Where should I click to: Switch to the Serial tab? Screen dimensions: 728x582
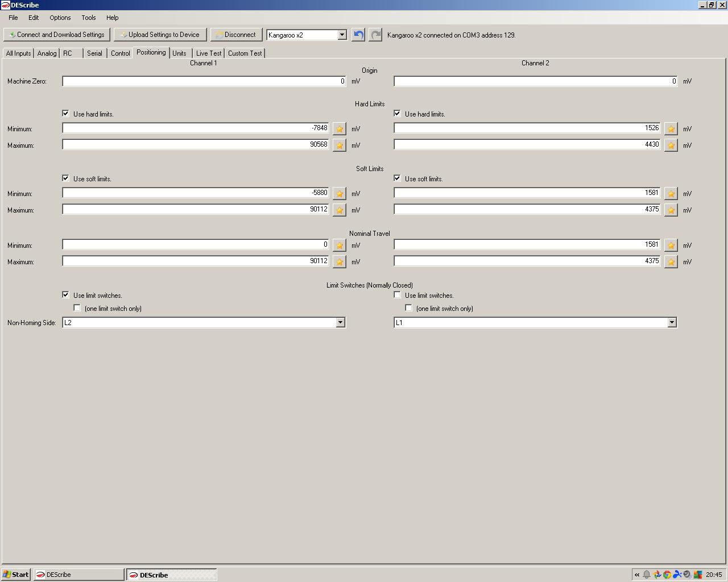coord(94,53)
